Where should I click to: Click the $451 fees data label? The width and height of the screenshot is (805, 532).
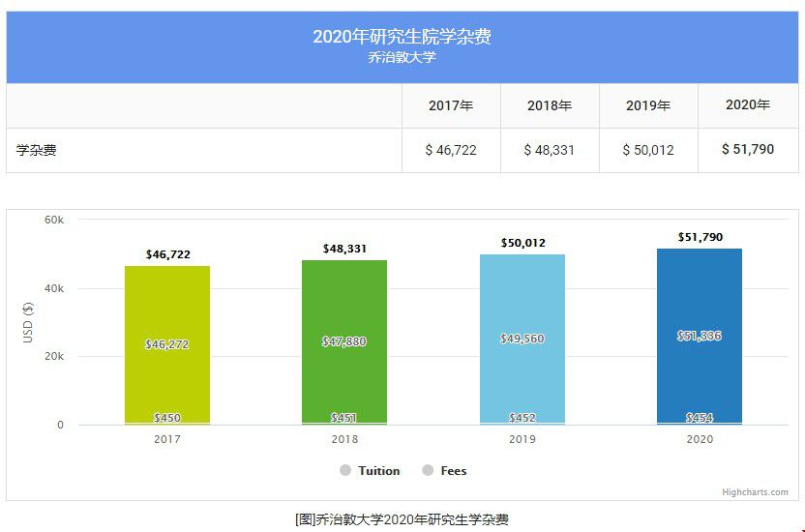tap(344, 418)
